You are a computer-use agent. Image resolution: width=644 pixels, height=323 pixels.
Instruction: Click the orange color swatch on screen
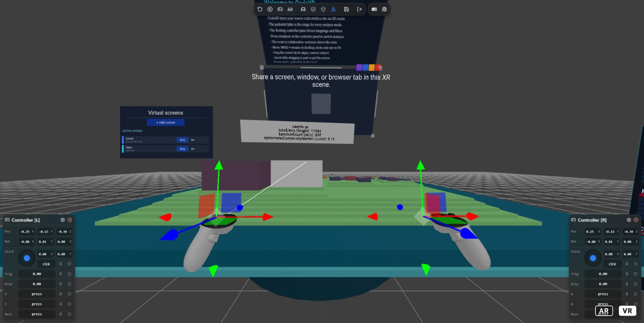[372, 68]
